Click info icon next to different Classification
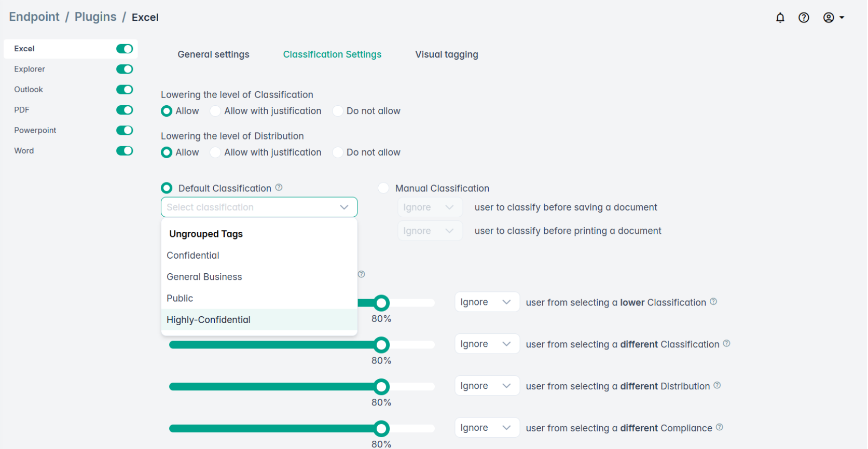868x449 pixels. [x=726, y=343]
